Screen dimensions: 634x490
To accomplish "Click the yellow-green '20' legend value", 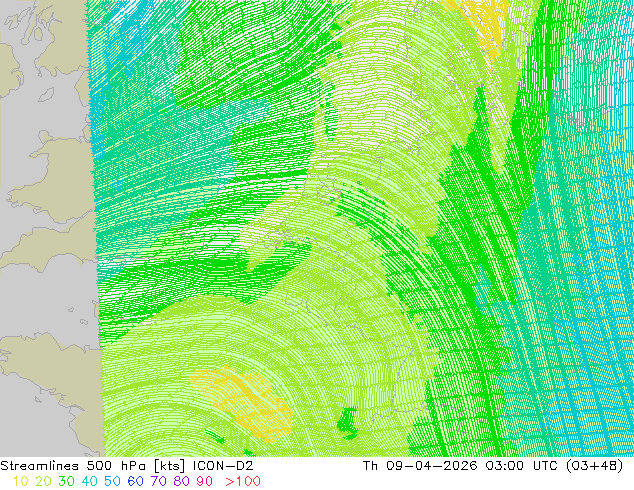I will tap(43, 482).
